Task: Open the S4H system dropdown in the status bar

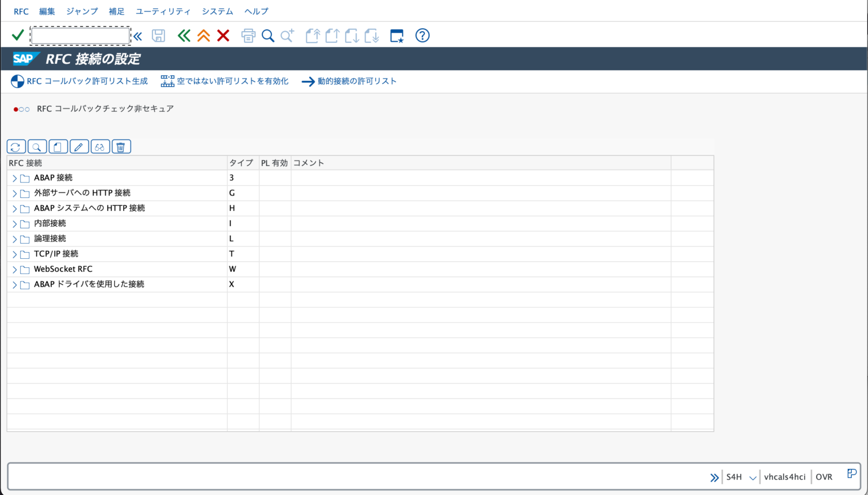Action: click(752, 476)
